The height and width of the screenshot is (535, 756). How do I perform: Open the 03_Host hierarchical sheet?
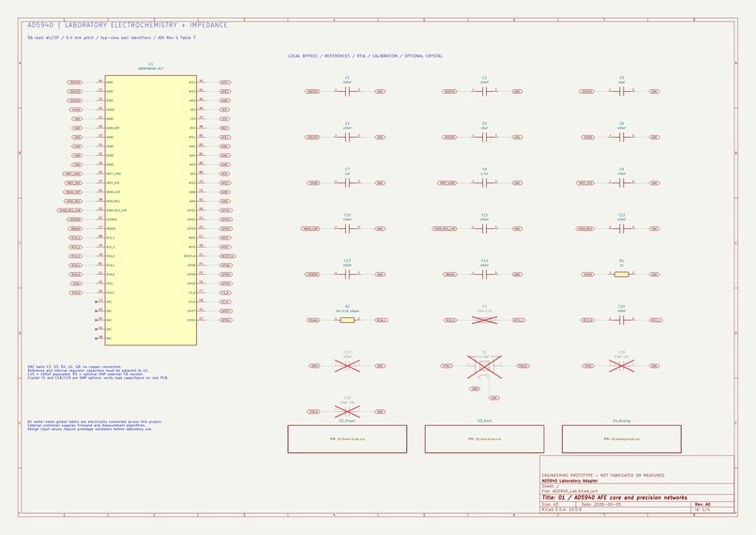(x=484, y=439)
